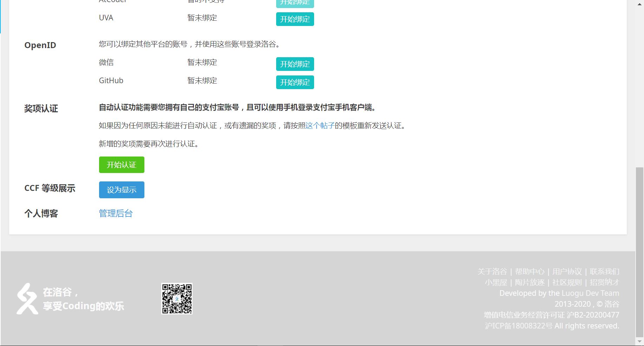644x346 pixels.
Task: Start award verification with 开始认证
Action: point(121,165)
